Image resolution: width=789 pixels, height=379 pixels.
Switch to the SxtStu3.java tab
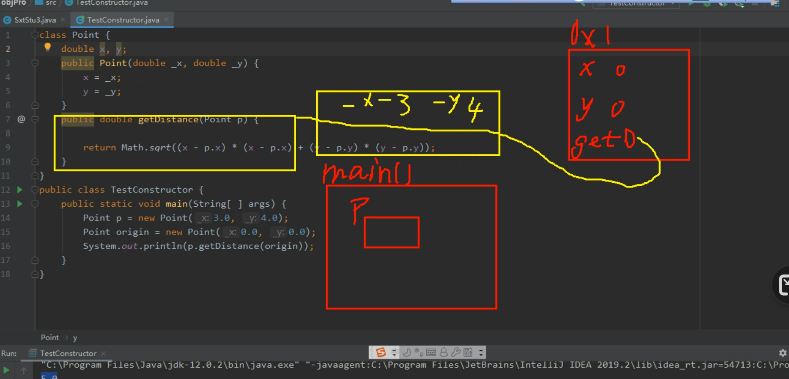[30, 20]
